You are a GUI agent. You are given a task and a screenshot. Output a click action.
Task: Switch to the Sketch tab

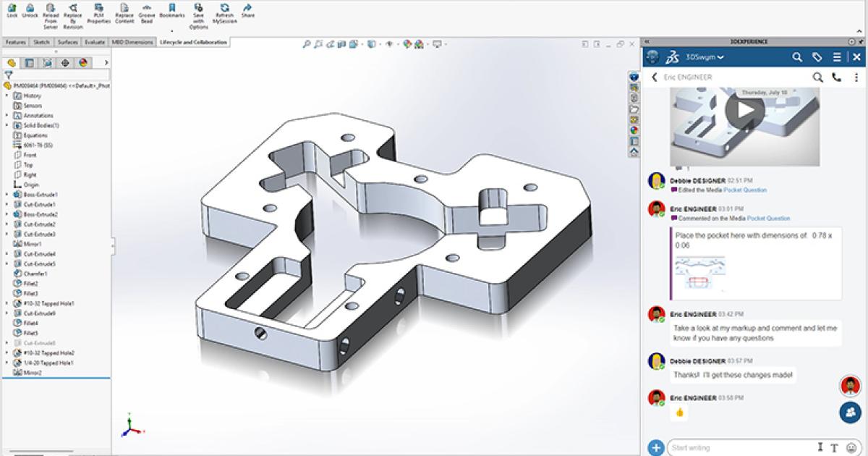point(42,42)
